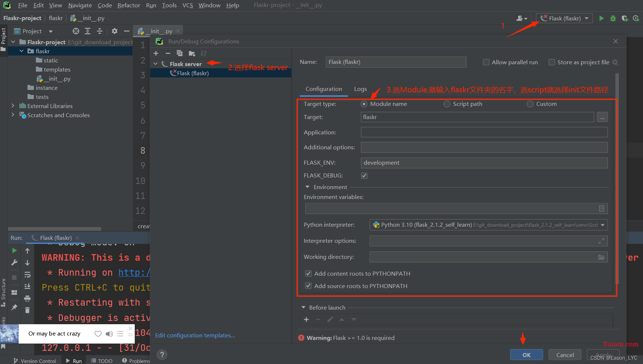Screen dimensions: 643x364
Task: Print the Run console output
Action: [x=27, y=298]
